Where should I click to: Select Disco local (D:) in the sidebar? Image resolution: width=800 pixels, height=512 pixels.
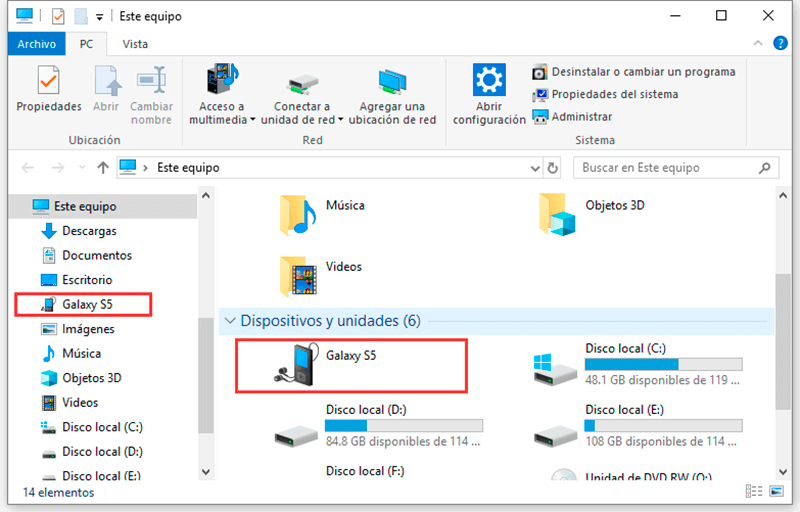92,451
